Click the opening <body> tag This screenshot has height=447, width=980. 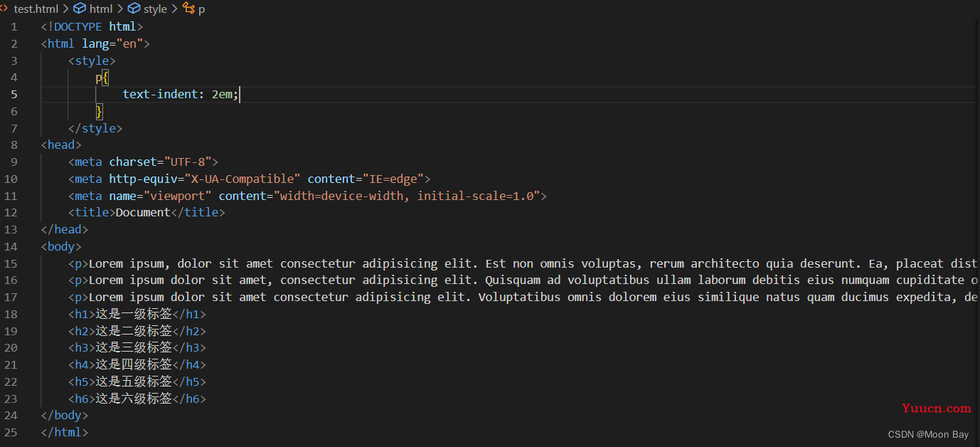pyautogui.click(x=61, y=246)
